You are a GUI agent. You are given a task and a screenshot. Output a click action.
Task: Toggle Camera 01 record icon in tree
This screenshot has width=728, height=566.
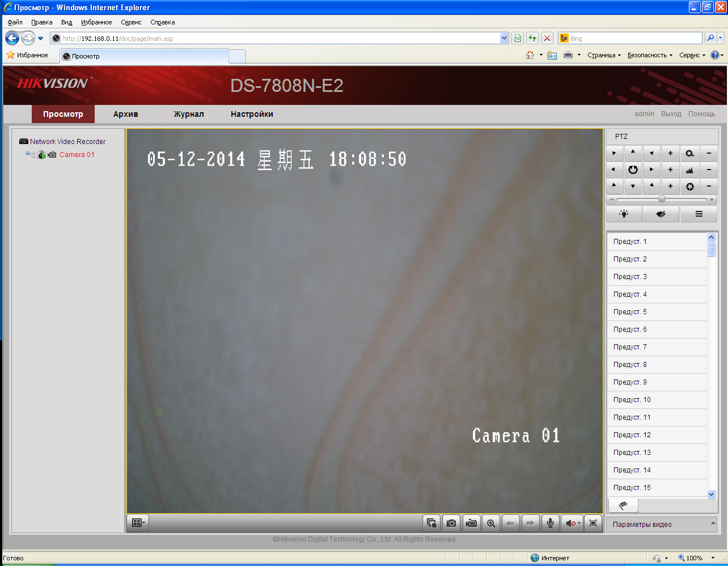pyautogui.click(x=52, y=155)
